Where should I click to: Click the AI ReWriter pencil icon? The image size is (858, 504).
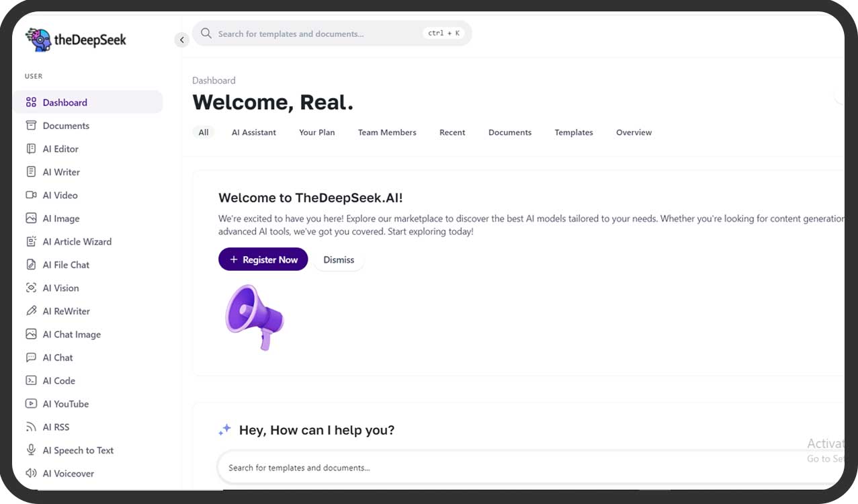(31, 311)
